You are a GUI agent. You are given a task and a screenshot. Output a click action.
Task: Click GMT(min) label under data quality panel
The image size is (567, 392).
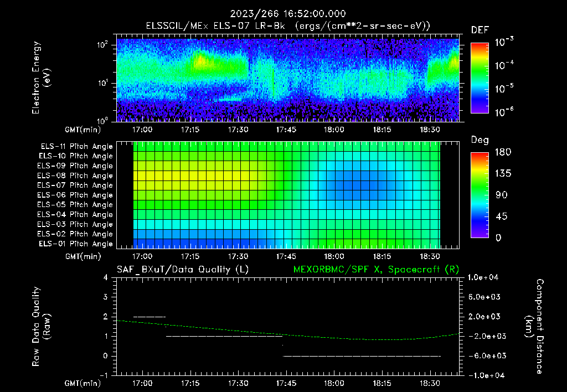83,383
